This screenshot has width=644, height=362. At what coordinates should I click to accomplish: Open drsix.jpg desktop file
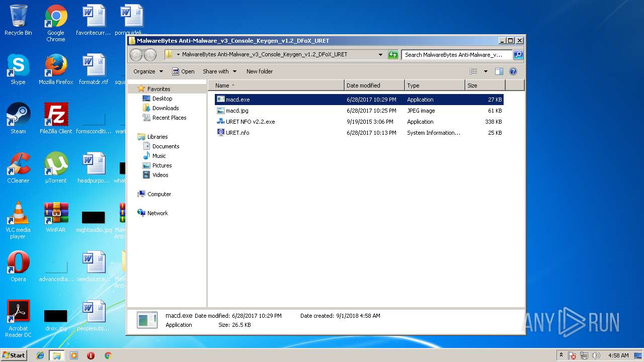point(56,320)
